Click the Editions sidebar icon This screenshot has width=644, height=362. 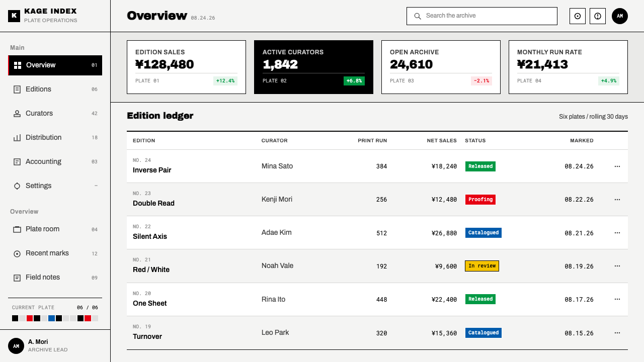(17, 89)
